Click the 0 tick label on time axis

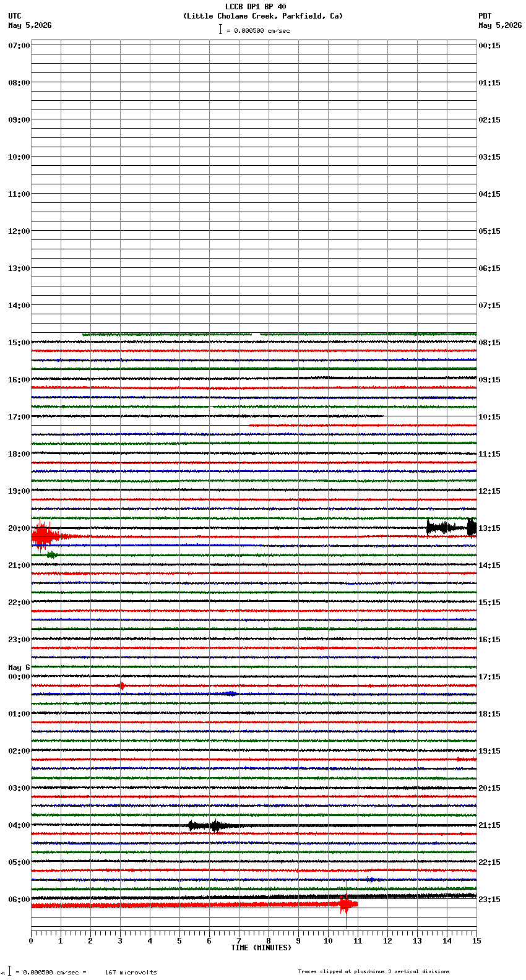[31, 941]
